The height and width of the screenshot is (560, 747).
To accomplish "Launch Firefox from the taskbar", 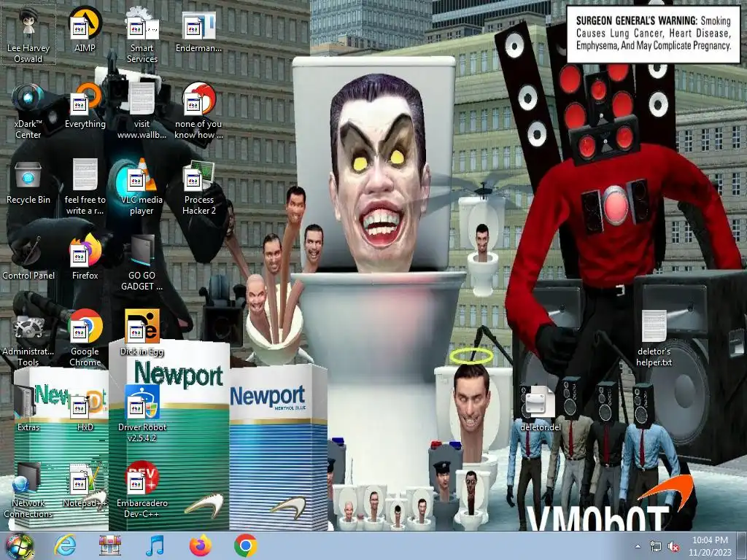I will pyautogui.click(x=200, y=545).
